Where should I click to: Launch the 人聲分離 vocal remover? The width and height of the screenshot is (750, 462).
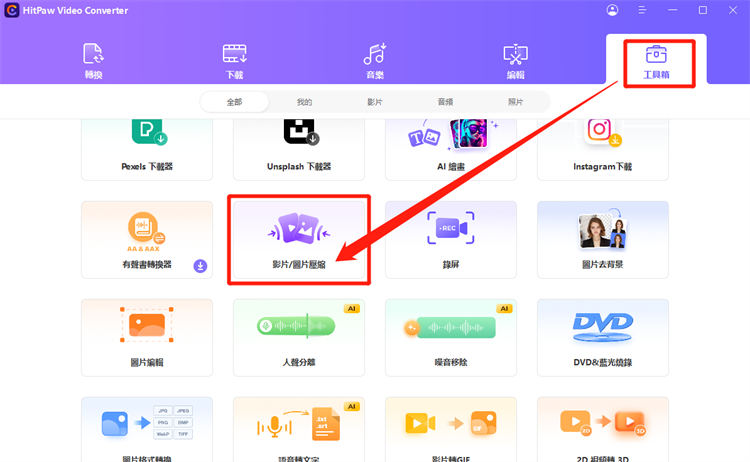(299, 338)
